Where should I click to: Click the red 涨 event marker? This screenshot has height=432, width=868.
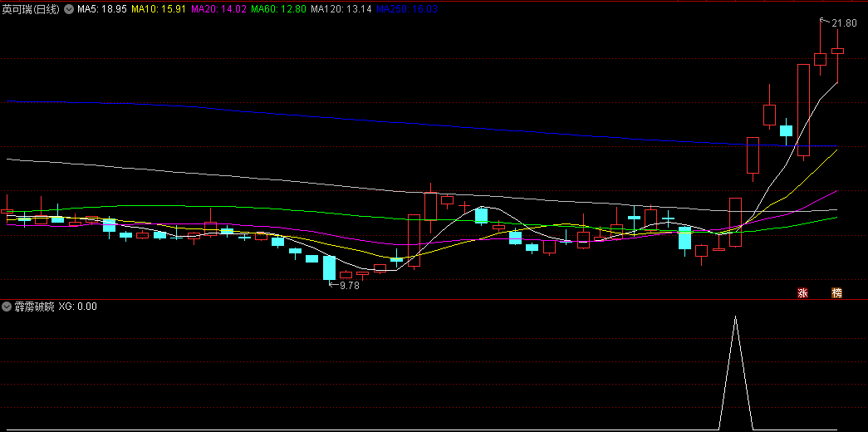802,293
